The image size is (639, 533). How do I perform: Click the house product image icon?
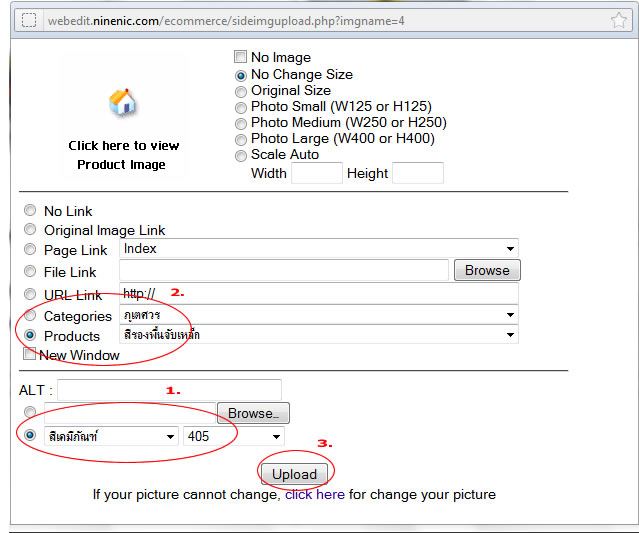coord(122,102)
